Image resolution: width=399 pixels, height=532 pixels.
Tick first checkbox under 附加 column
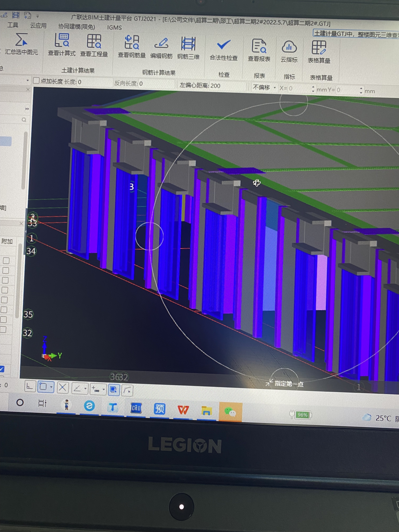point(6,260)
